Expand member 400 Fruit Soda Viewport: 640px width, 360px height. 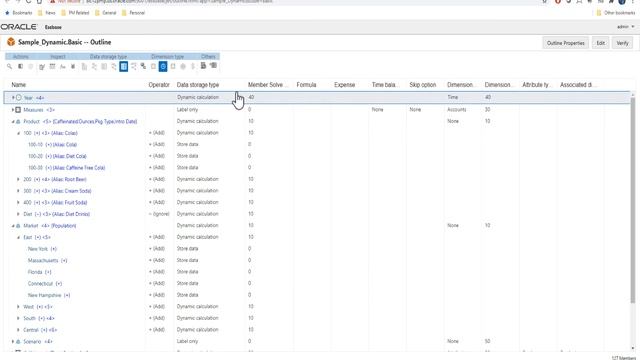[18, 202]
